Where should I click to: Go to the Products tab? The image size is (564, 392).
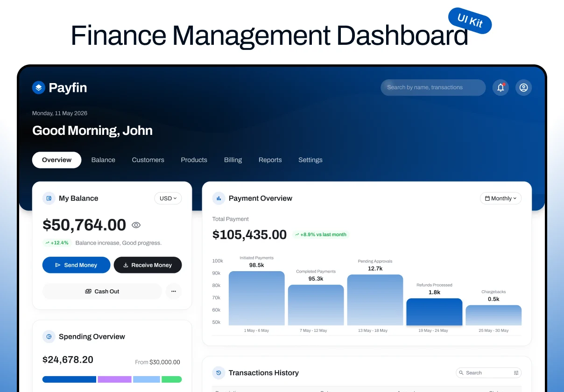pos(194,160)
